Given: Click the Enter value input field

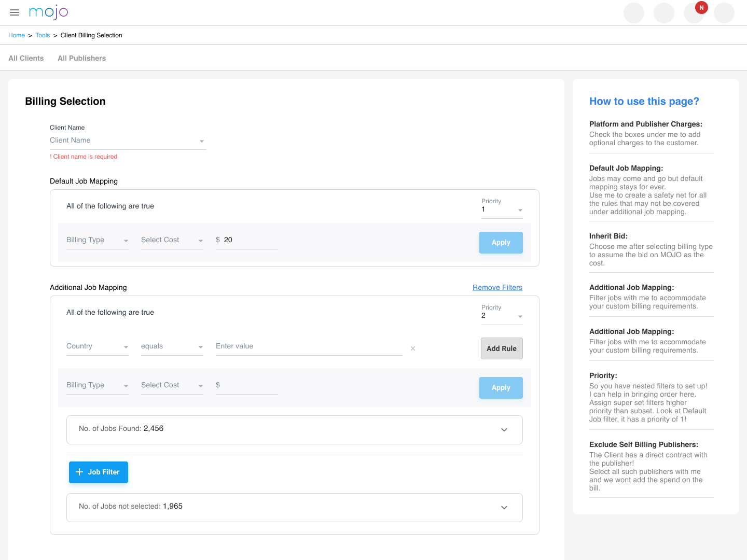Looking at the screenshot, I should (309, 346).
